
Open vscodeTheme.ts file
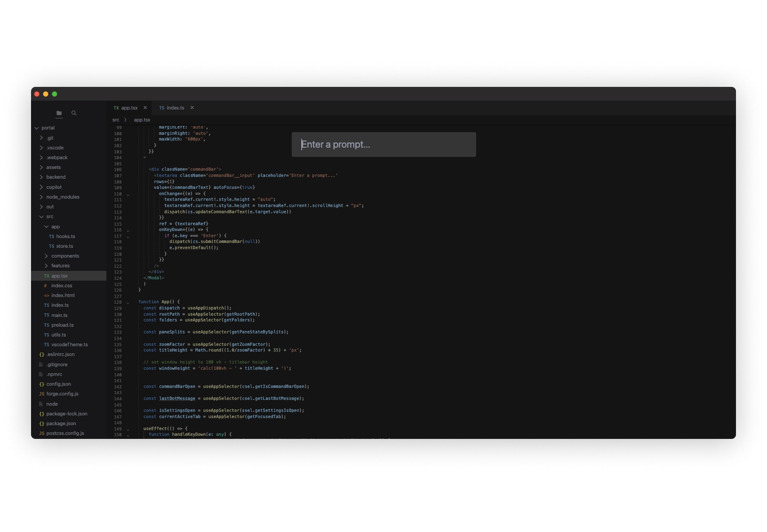[x=69, y=344]
